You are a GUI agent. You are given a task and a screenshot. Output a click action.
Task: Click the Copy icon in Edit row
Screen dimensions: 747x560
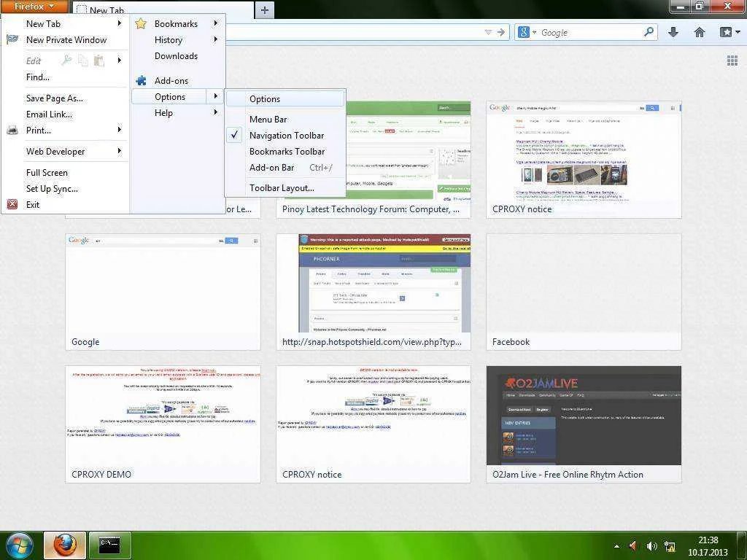(x=83, y=61)
